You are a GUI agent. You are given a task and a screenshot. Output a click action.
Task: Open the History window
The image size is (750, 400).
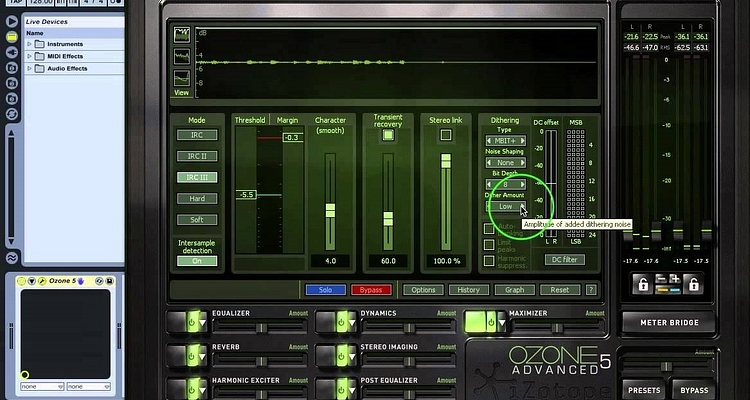(469, 290)
